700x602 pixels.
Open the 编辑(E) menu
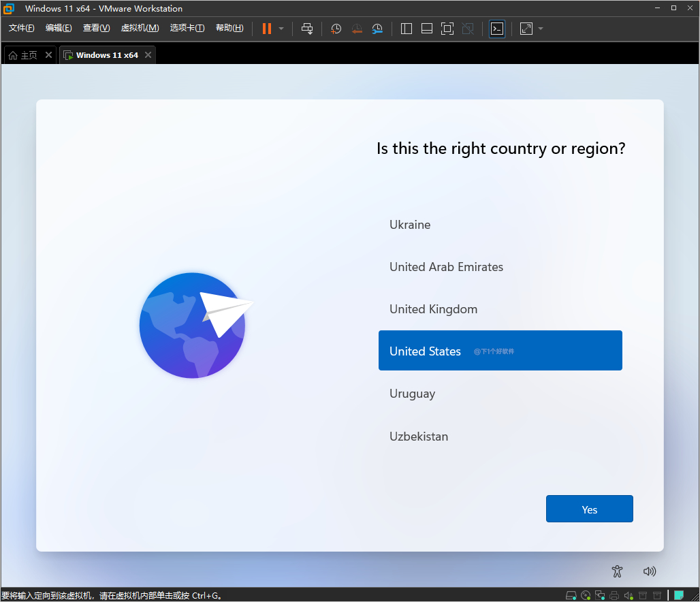59,28
